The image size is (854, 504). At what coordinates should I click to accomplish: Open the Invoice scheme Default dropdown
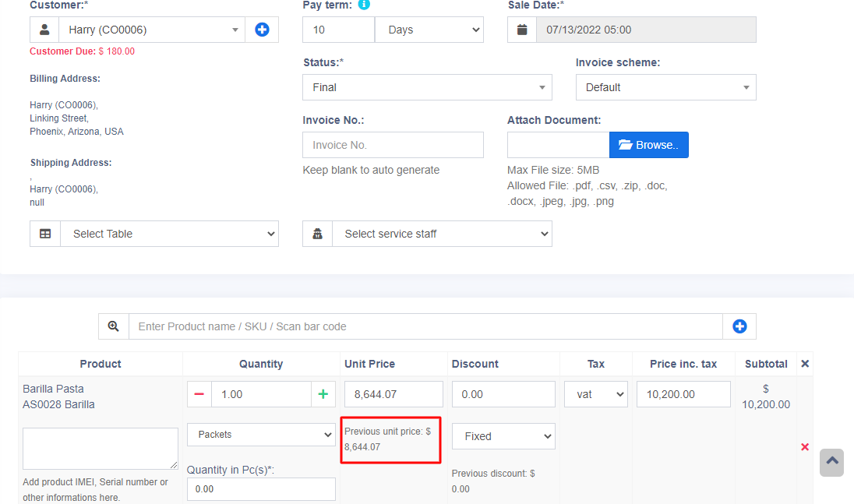[665, 87]
